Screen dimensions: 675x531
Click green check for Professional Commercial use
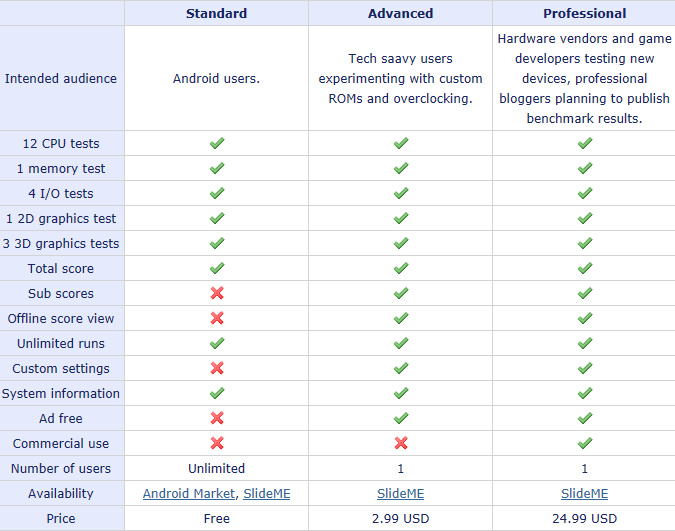coord(585,444)
